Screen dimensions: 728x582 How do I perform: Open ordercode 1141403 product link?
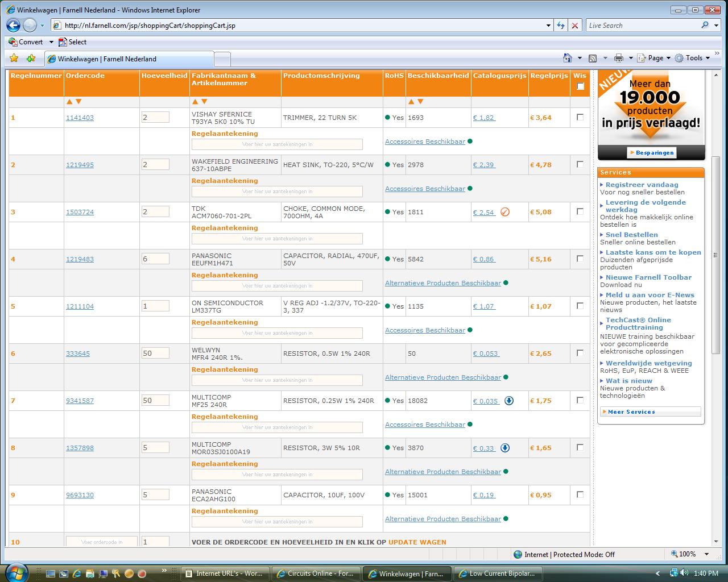pos(80,118)
